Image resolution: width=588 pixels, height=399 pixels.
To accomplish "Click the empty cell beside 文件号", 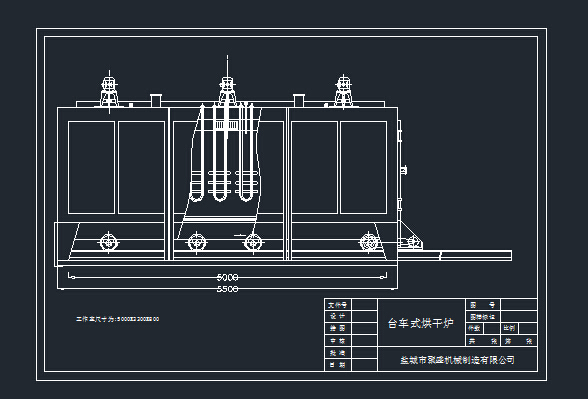I will (364, 304).
